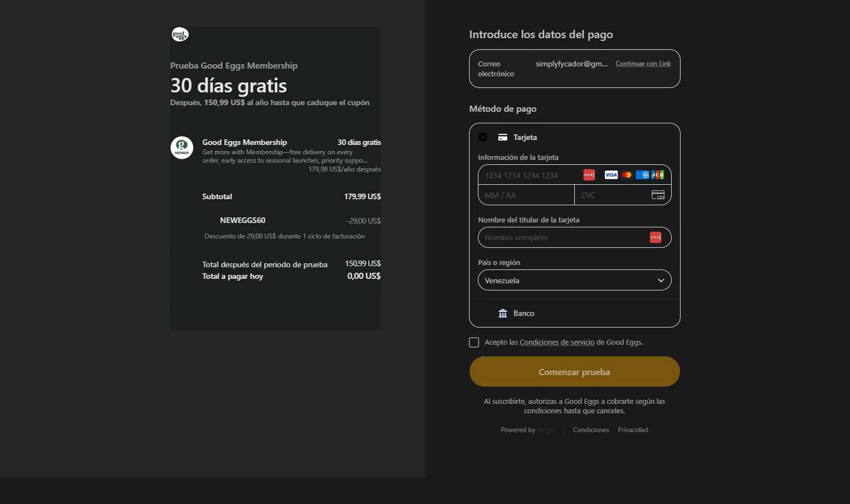Click the 150,99 US$ total after trial amount

[x=363, y=263]
